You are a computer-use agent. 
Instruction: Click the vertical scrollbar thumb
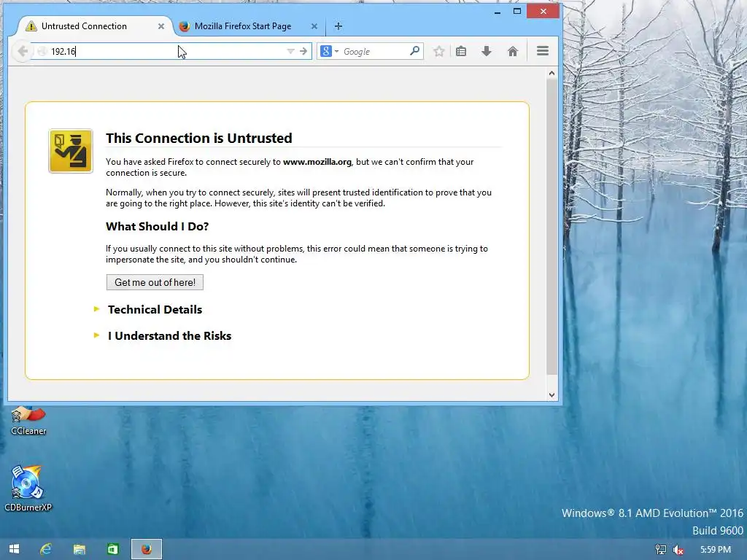(x=551, y=226)
